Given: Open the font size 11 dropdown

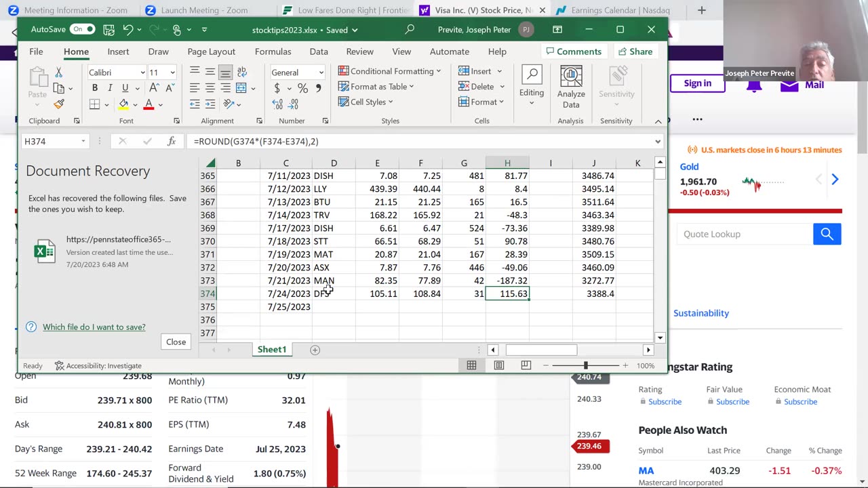Looking at the screenshot, I should point(172,73).
